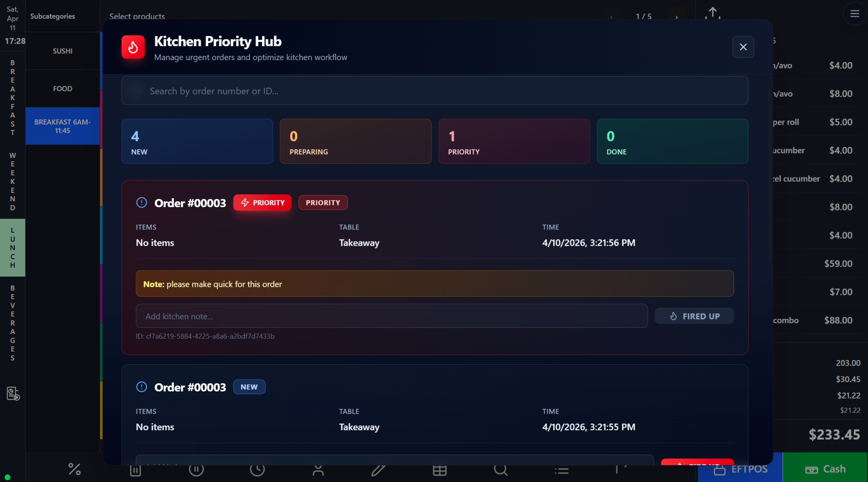Click the red PRIORITY badge with lightning bolt
868x482 pixels.
tap(262, 202)
